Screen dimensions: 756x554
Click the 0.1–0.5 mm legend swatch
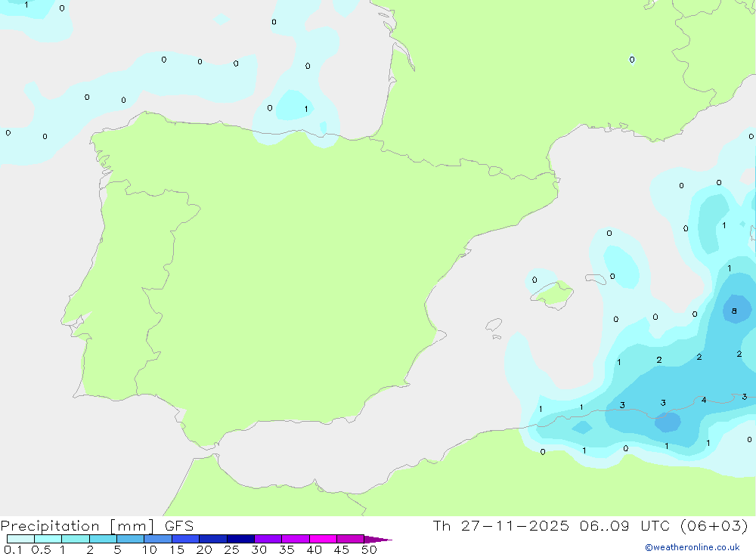20,539
